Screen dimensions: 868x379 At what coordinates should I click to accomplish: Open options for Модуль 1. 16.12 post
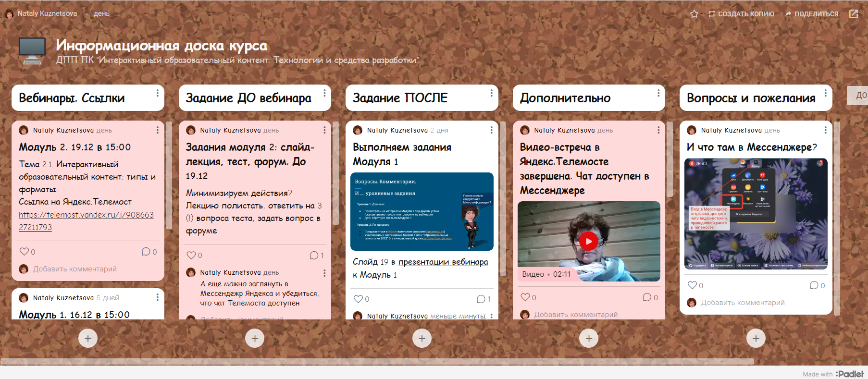pyautogui.click(x=157, y=298)
